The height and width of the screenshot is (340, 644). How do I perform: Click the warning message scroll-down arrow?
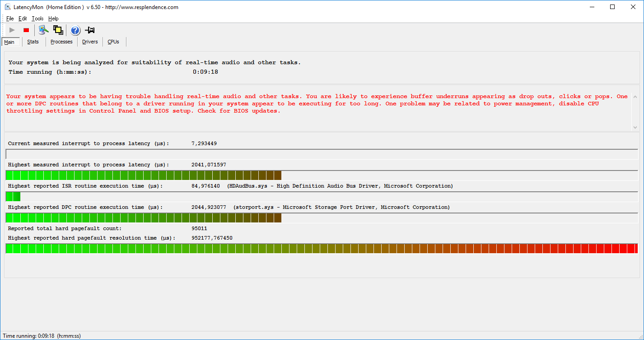pos(635,127)
